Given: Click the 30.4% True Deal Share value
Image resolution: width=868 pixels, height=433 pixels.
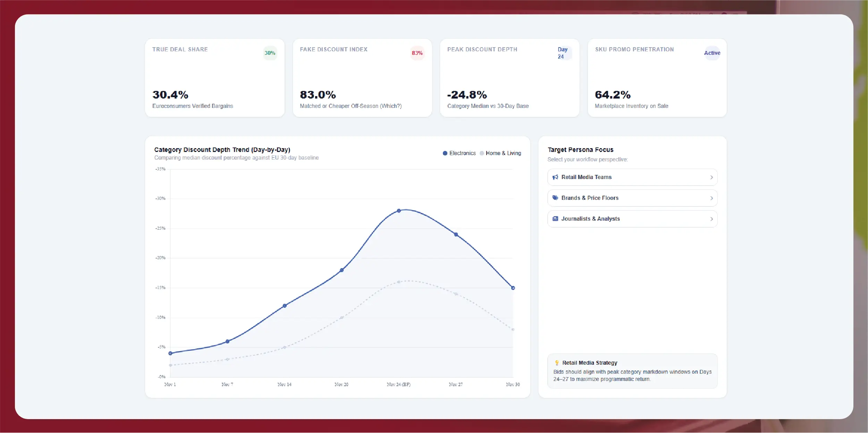Looking at the screenshot, I should (170, 95).
